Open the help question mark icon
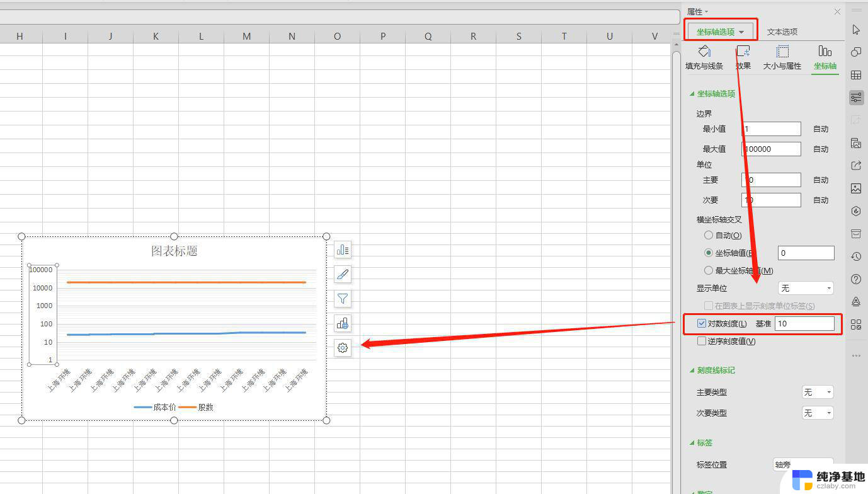 click(x=856, y=279)
